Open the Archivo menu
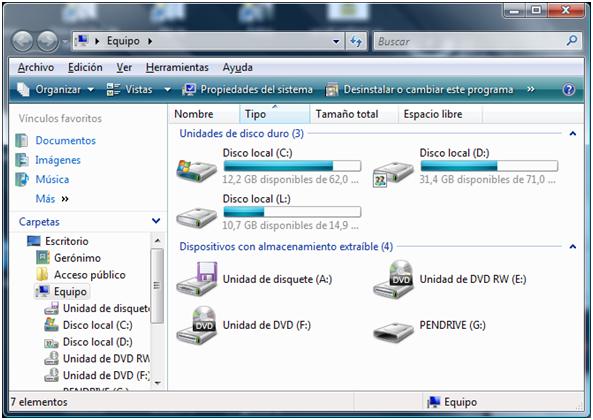The height and width of the screenshot is (420, 593). (36, 67)
